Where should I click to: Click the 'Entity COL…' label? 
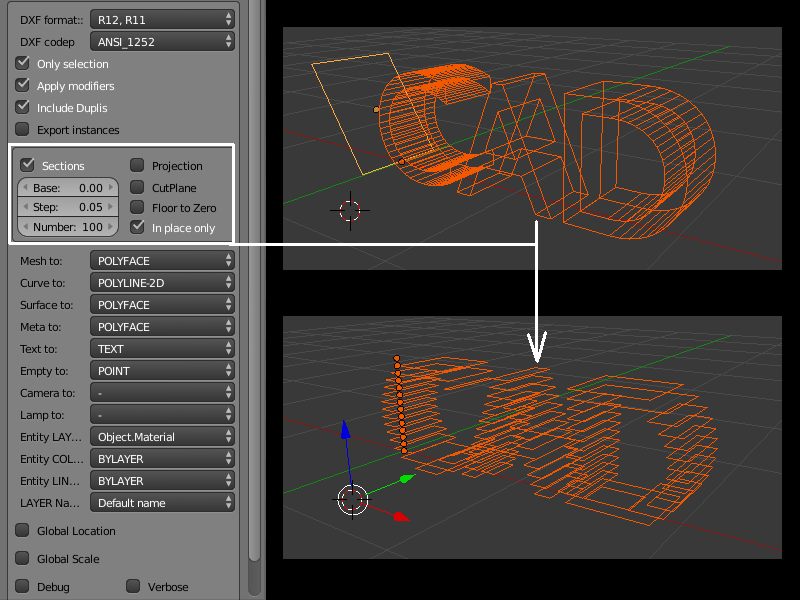pos(52,459)
